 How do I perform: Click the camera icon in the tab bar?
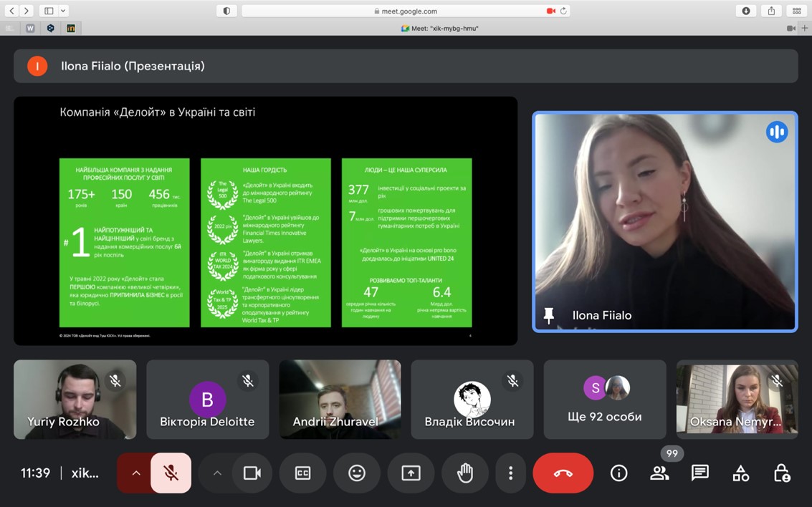[x=791, y=29]
